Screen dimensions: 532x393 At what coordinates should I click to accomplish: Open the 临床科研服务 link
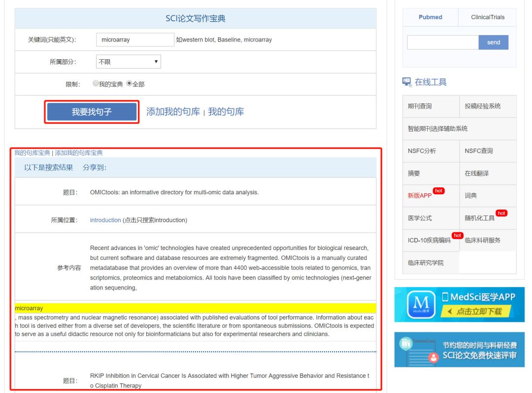coord(482,241)
